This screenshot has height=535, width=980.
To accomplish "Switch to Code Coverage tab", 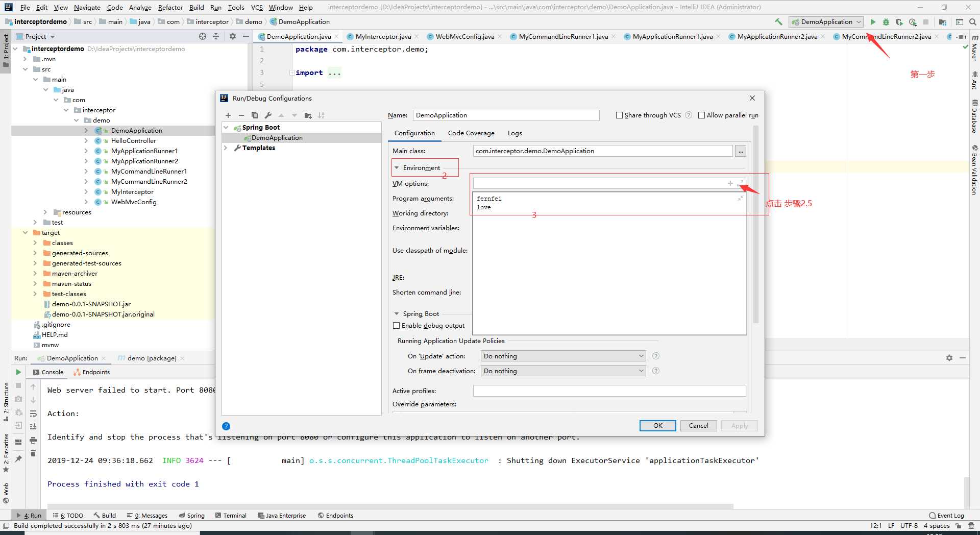I will click(x=471, y=133).
